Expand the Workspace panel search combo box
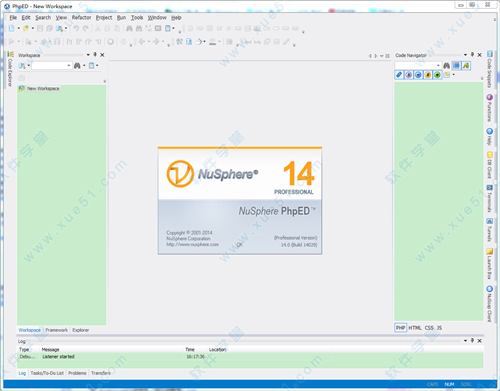The height and width of the screenshot is (391, 500). [x=69, y=66]
